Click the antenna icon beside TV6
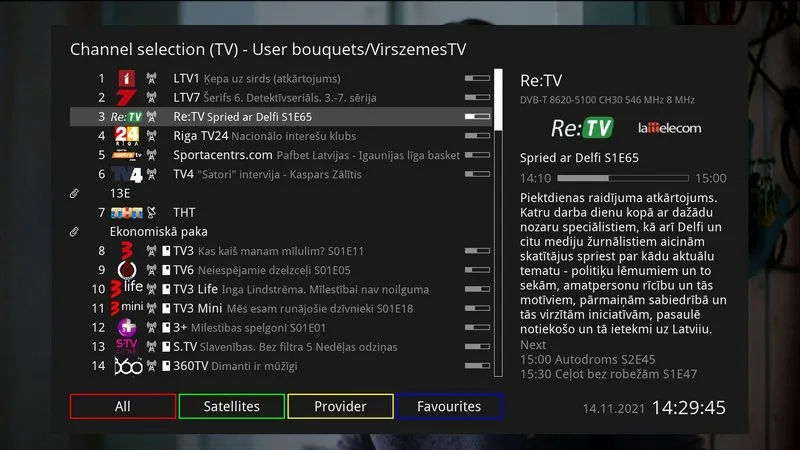The width and height of the screenshot is (800, 450). point(152,270)
